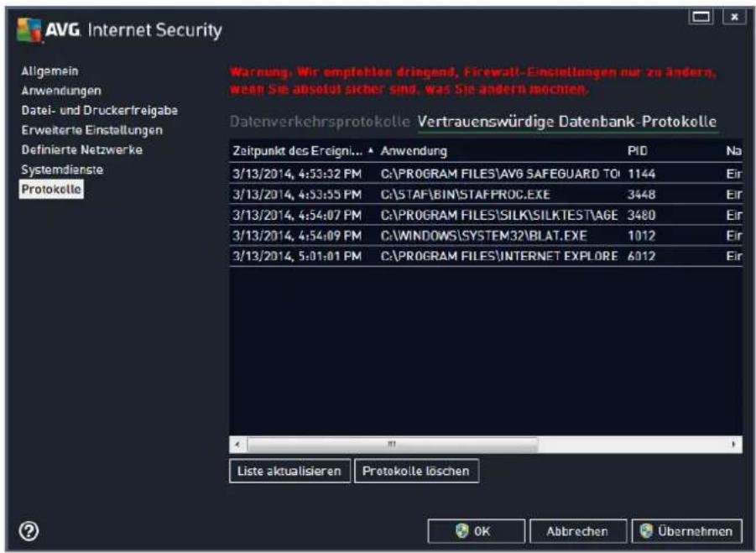Select the 4:54:09 PM log row timestamp
This screenshot has height=553, width=756.
click(297, 236)
